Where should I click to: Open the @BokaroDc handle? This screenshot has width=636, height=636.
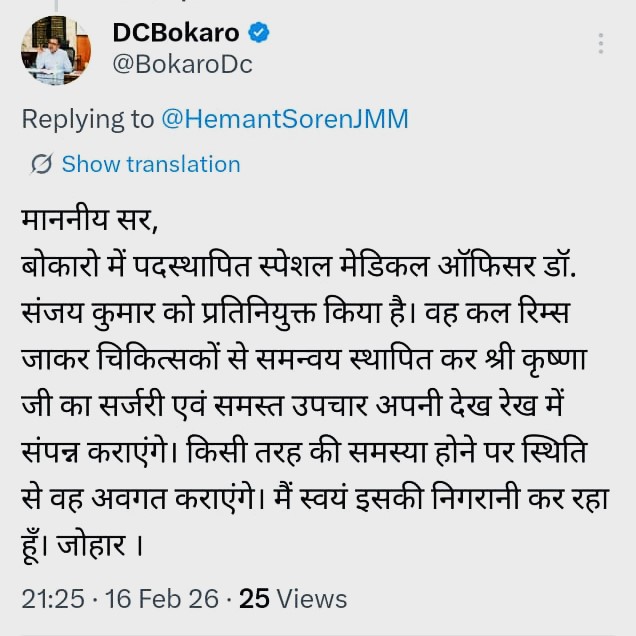[x=182, y=65]
